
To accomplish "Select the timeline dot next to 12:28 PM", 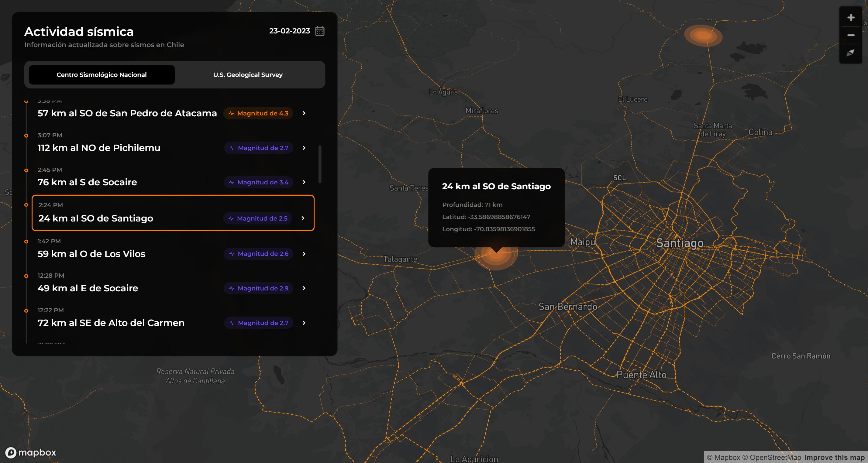I will coord(26,276).
